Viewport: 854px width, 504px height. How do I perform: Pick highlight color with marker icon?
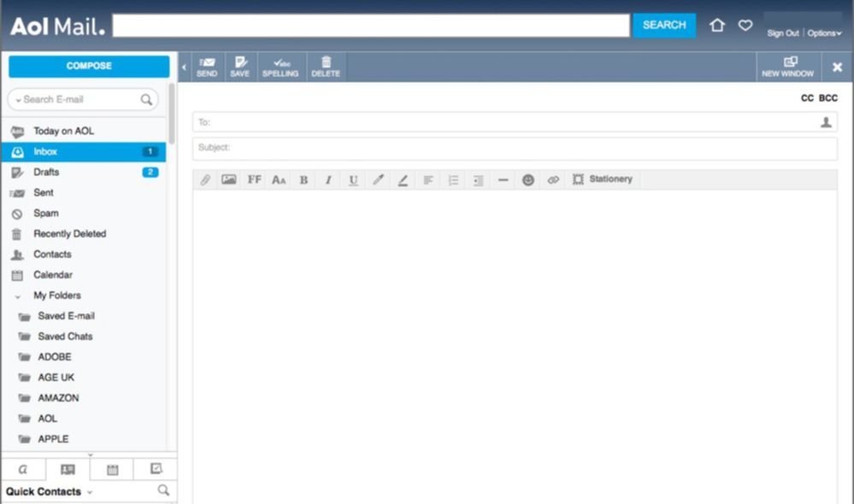pyautogui.click(x=403, y=179)
